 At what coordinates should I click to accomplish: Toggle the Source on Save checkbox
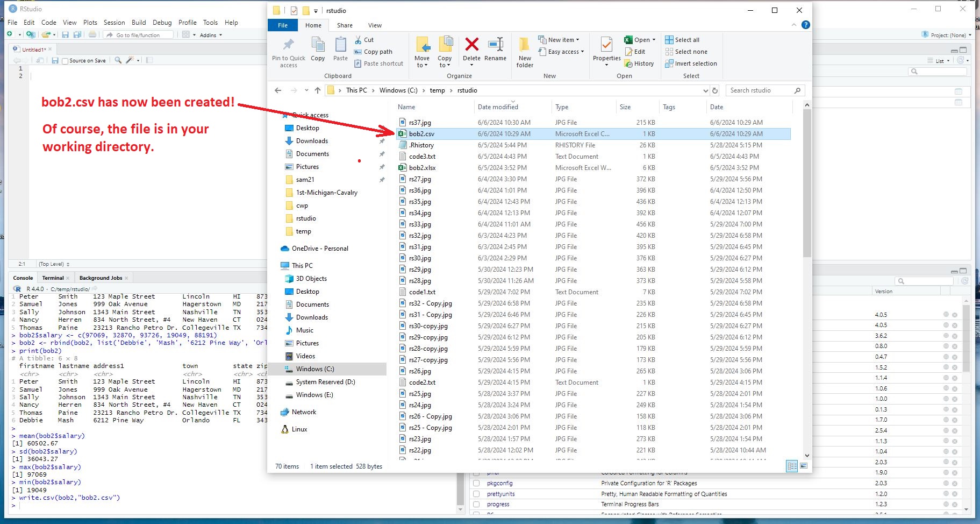(65, 61)
